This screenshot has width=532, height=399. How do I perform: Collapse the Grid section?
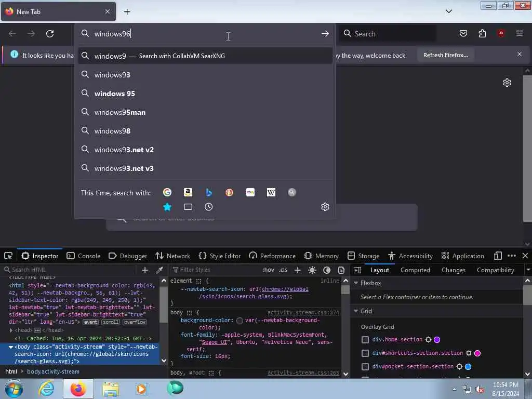[356, 311]
